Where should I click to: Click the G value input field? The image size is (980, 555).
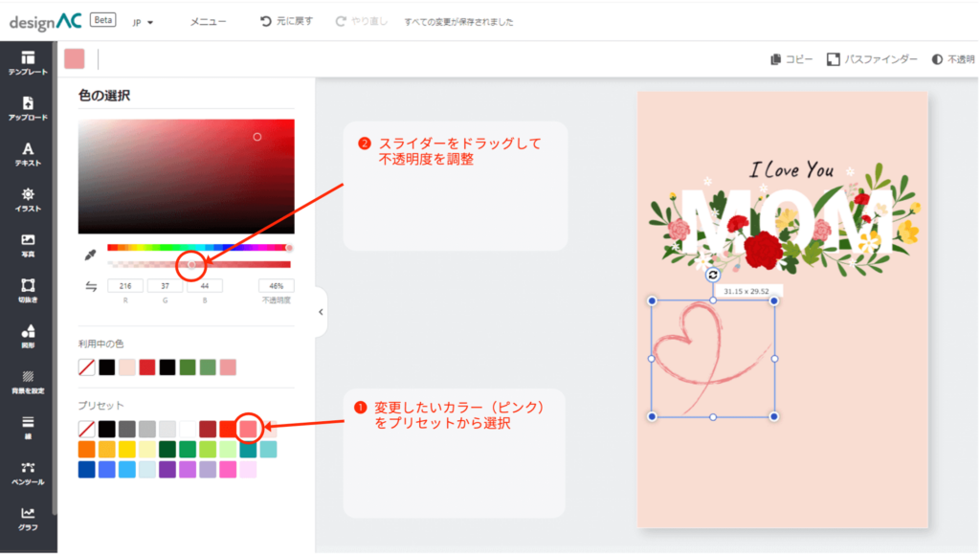(x=165, y=285)
